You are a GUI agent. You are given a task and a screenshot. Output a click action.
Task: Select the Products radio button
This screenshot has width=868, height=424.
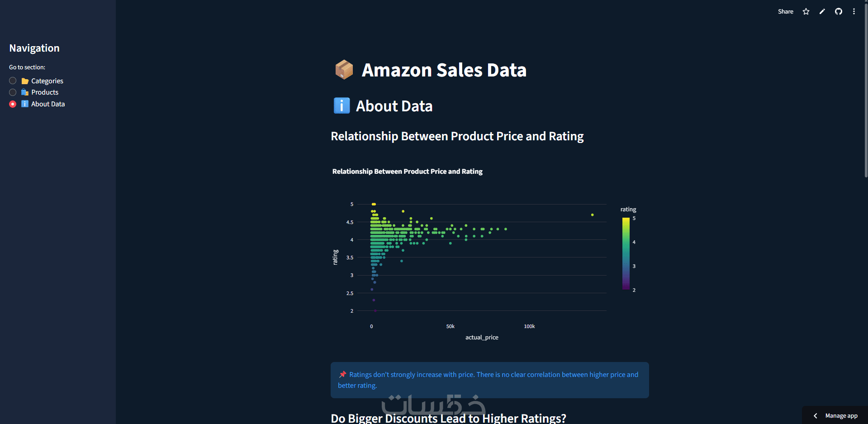pos(13,92)
